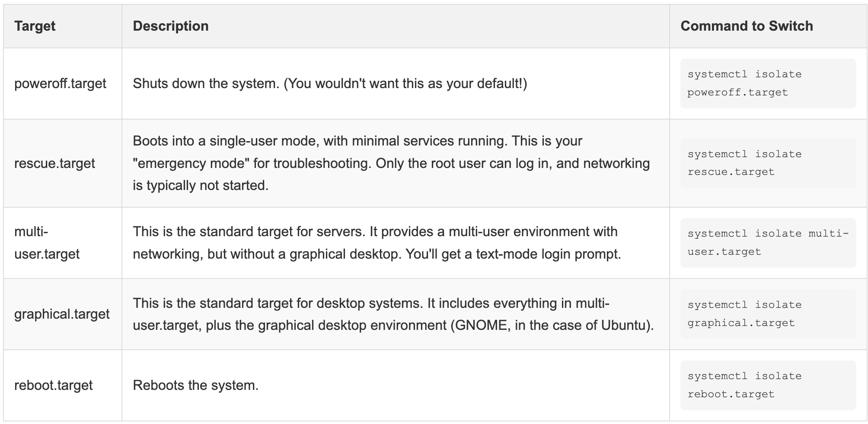Click the systemctl isolate poweroff.target code block
The image size is (868, 424).
coord(767,83)
